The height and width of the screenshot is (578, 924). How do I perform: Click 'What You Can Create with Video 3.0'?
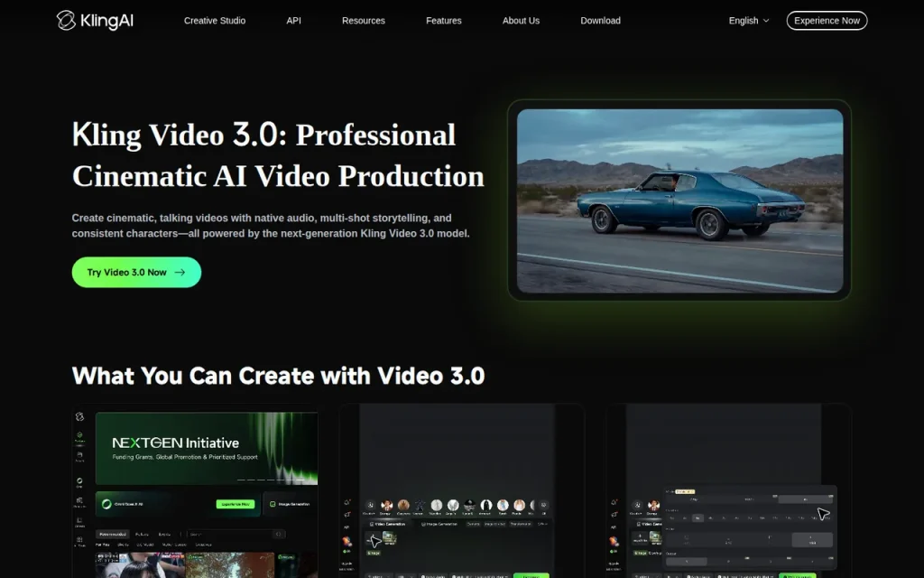click(x=278, y=376)
